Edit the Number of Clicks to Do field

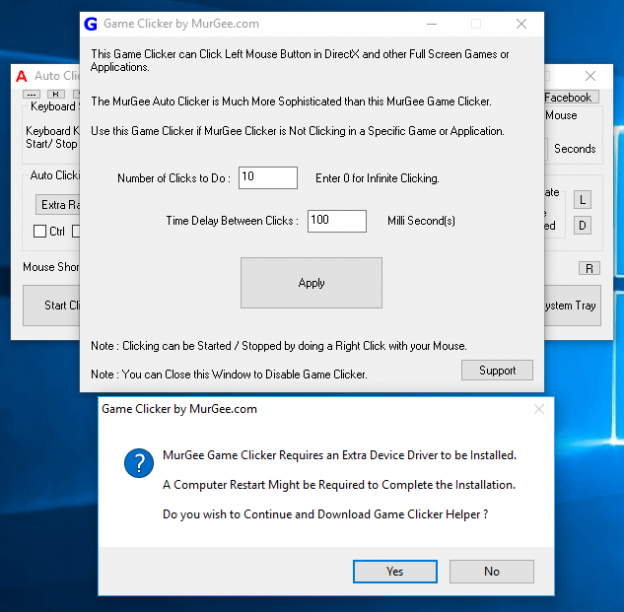[x=268, y=177]
